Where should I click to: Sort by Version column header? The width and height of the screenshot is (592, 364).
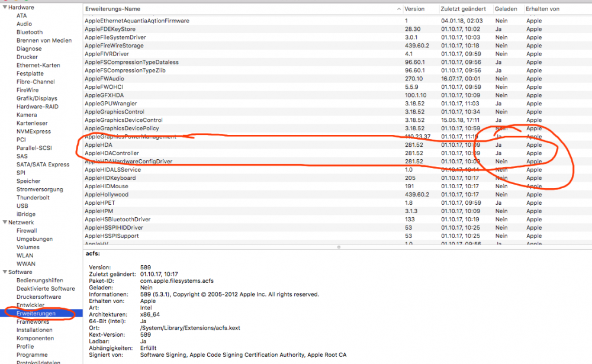(414, 9)
